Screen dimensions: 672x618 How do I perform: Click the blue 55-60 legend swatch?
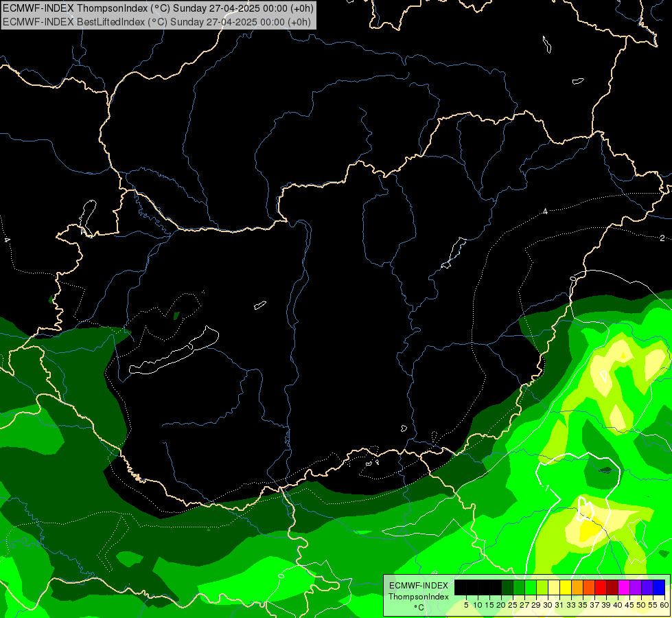pos(659,587)
